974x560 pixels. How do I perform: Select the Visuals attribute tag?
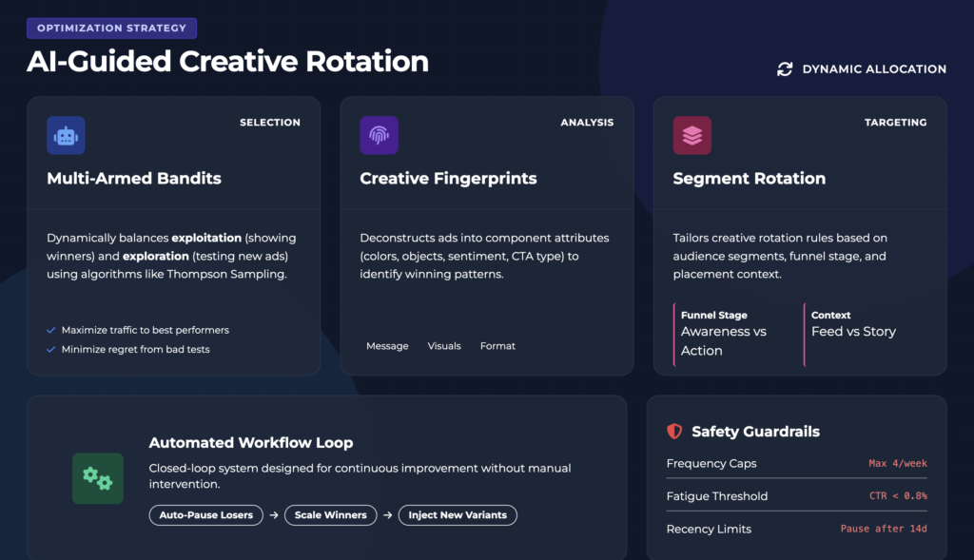click(444, 346)
